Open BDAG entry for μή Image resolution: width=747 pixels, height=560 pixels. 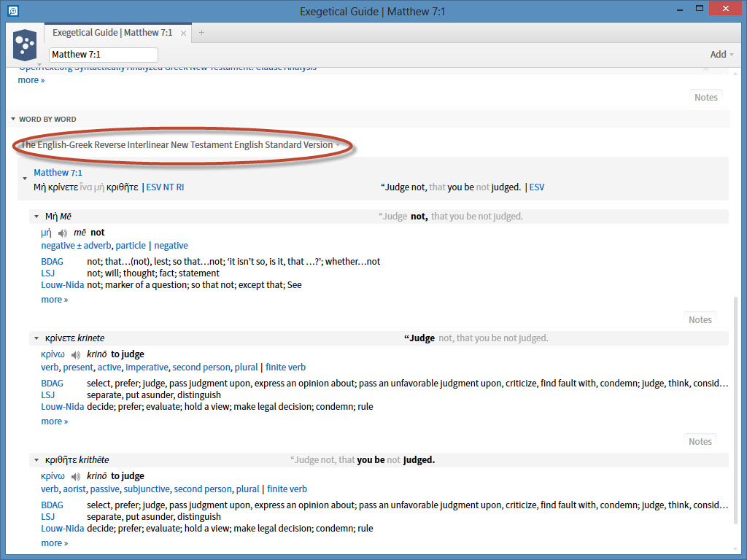pos(52,262)
